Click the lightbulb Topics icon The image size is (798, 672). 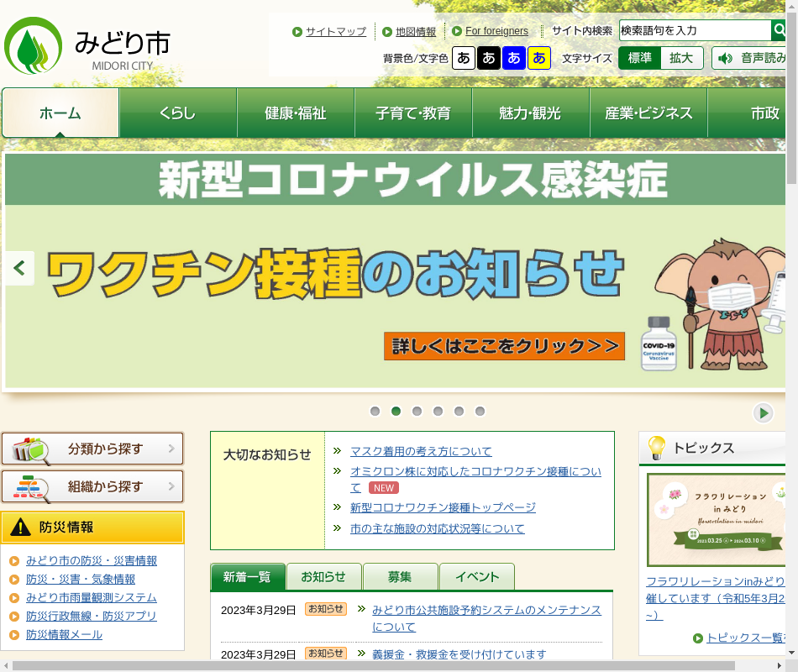(x=656, y=448)
